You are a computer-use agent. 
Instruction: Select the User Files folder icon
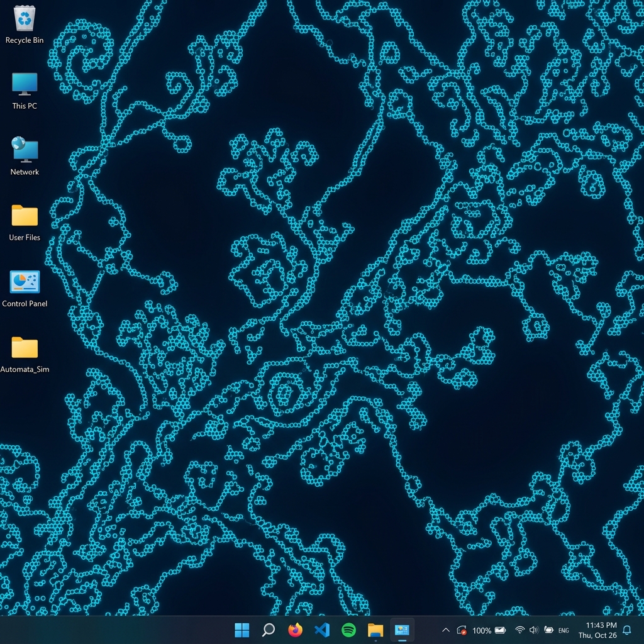(25, 223)
